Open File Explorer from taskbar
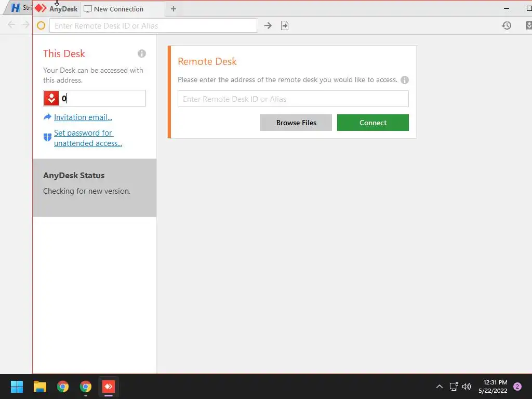The width and height of the screenshot is (532, 399). (x=39, y=387)
